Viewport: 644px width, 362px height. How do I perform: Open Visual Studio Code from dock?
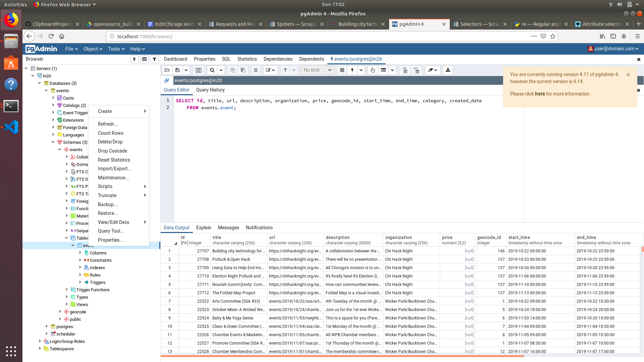click(11, 127)
